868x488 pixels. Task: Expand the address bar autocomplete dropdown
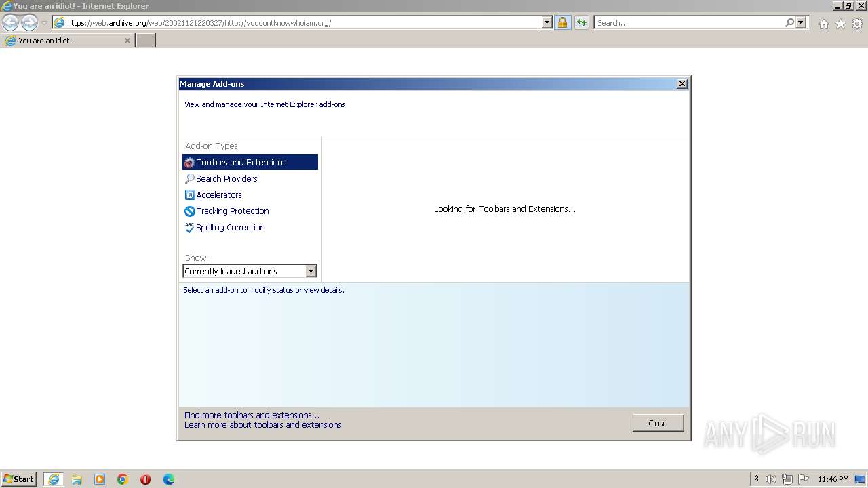point(547,22)
